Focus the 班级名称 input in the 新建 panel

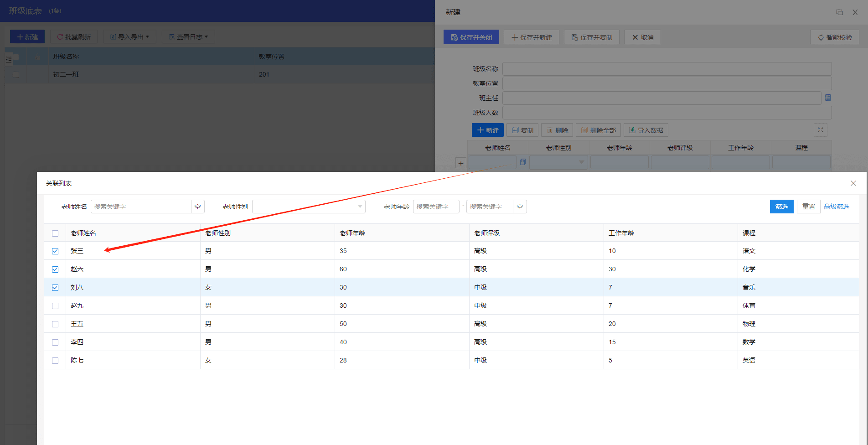667,69
